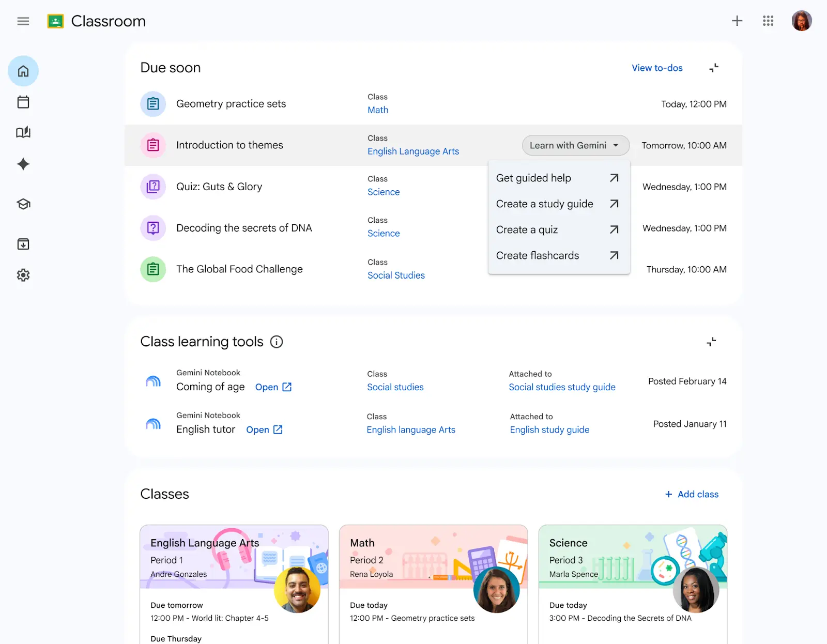This screenshot has height=644, width=827.
Task: Click the info icon beside Class learning tools
Action: pos(277,342)
